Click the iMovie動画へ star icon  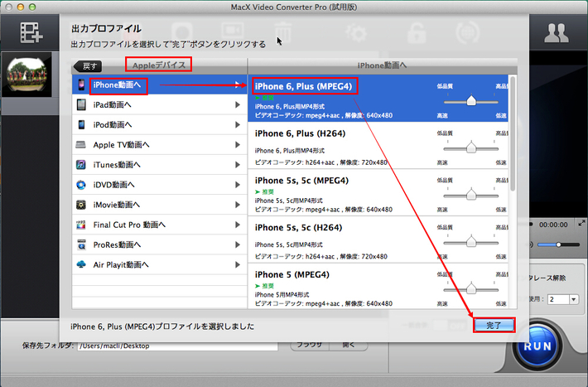tap(81, 205)
